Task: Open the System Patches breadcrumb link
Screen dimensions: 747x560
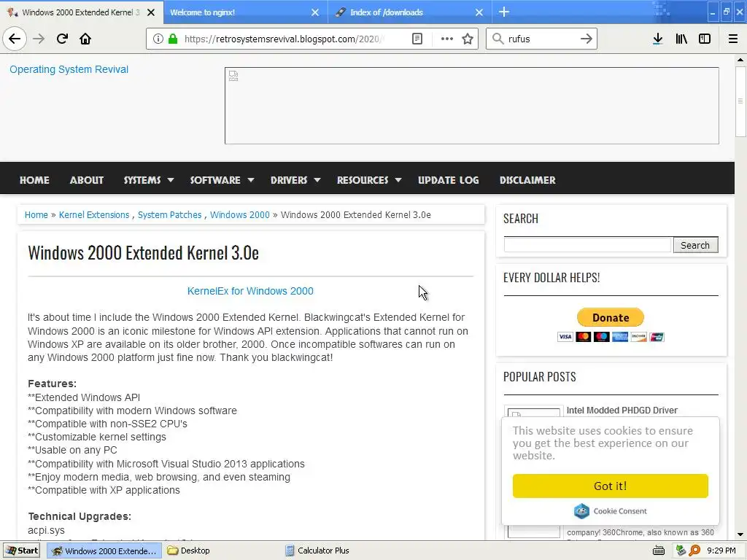Action: pos(169,215)
